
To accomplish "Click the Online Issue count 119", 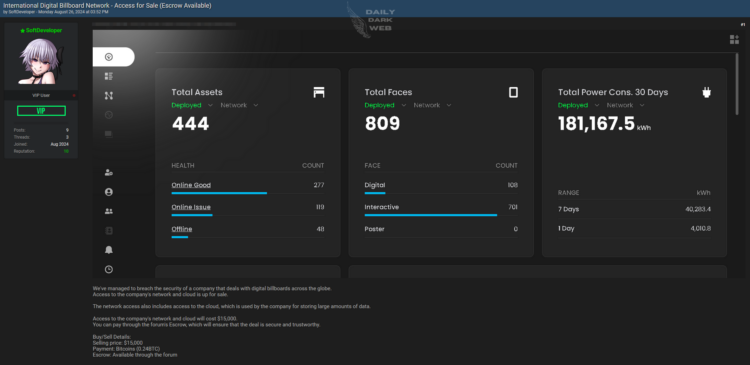I will tap(320, 207).
